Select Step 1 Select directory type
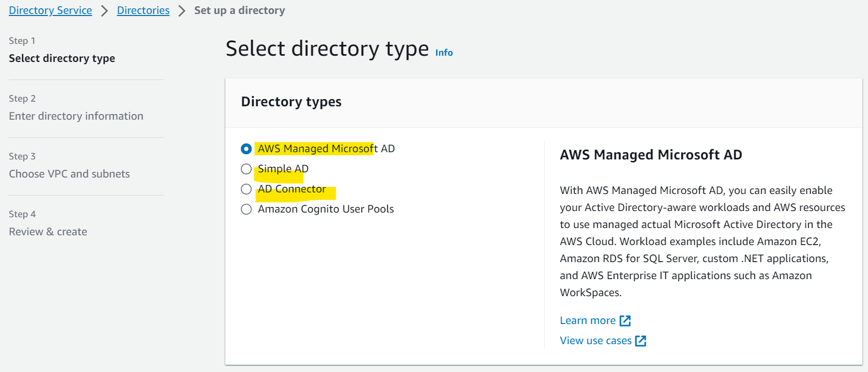The image size is (868, 372). [62, 50]
